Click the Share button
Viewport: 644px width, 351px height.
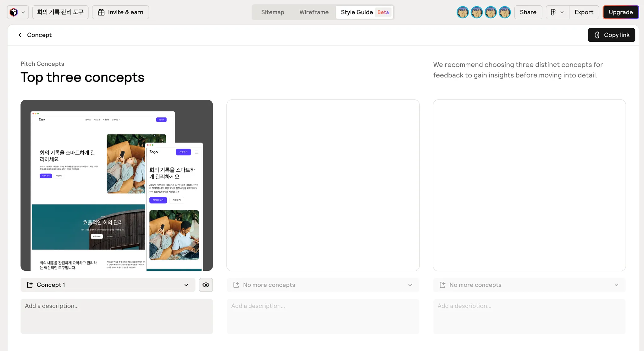click(528, 12)
